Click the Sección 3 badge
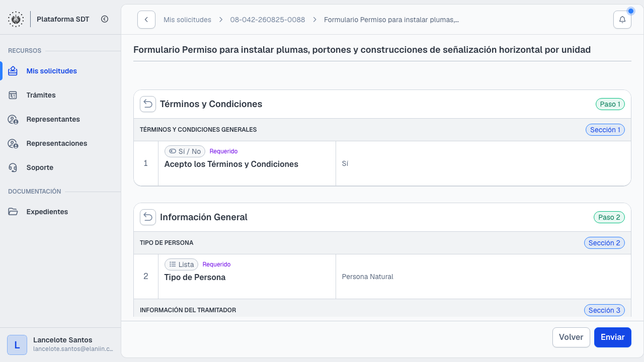 [x=604, y=310]
